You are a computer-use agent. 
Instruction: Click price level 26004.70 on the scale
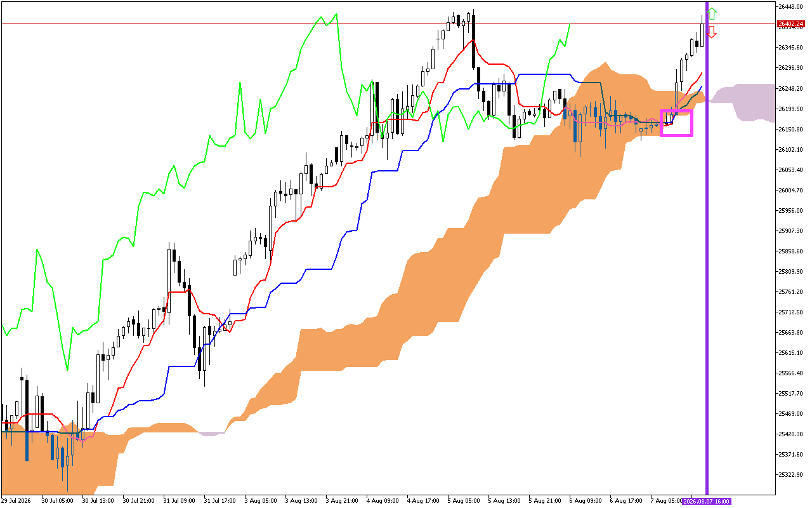click(x=790, y=190)
